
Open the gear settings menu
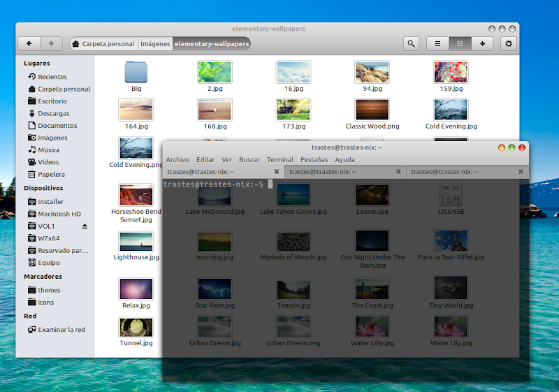pos(509,43)
